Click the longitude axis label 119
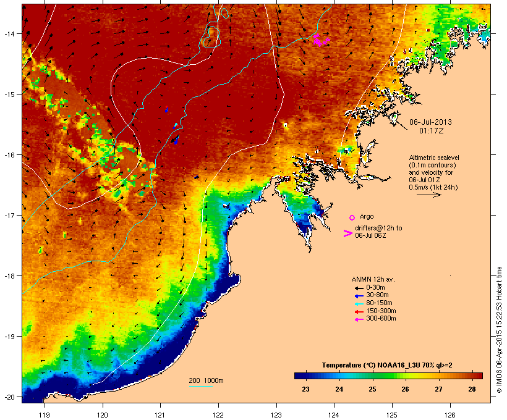This screenshot has width=507, height=420. [x=45, y=415]
